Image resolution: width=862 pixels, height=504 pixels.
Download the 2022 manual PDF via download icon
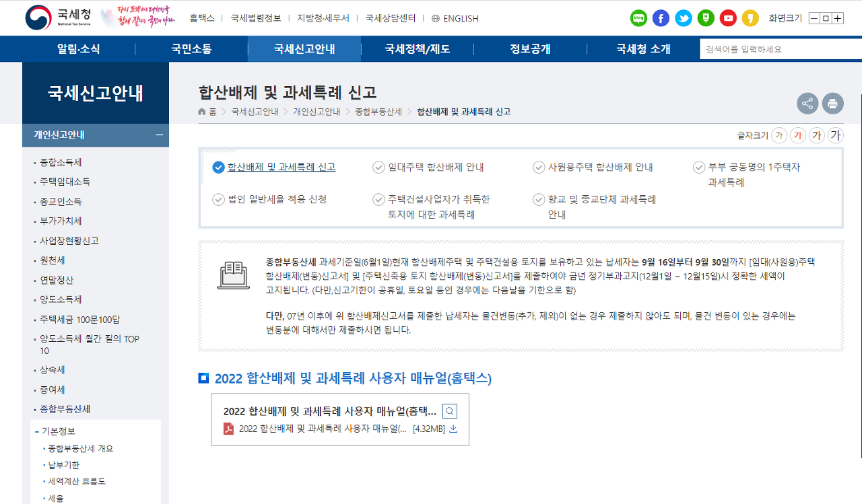[x=454, y=427]
